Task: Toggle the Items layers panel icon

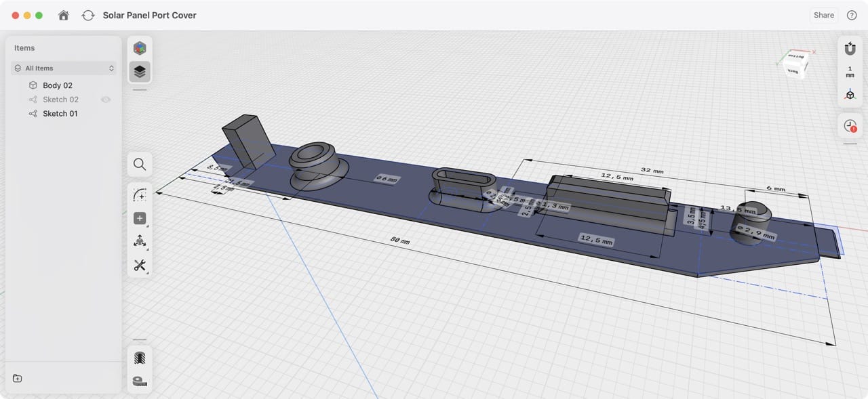Action: 140,71
